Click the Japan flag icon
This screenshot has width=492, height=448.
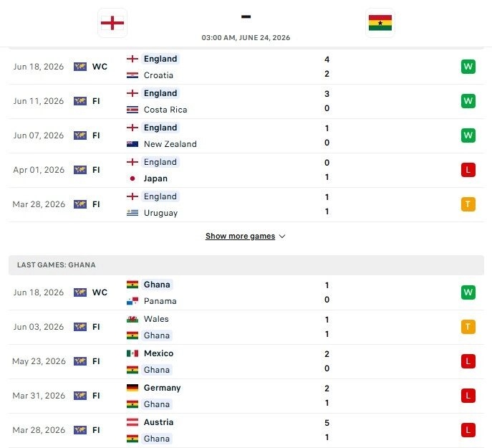pyautogui.click(x=132, y=178)
